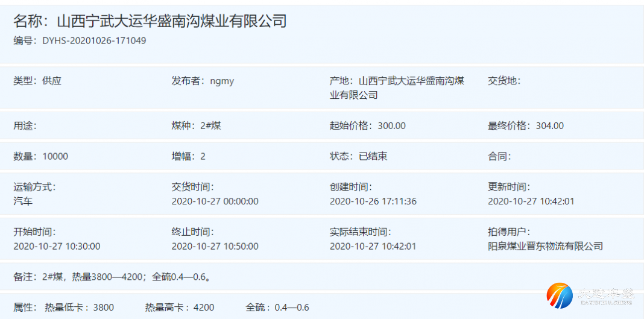The image size is (644, 319).
Task: Click the transport method value 汽车
Action: [x=23, y=201]
